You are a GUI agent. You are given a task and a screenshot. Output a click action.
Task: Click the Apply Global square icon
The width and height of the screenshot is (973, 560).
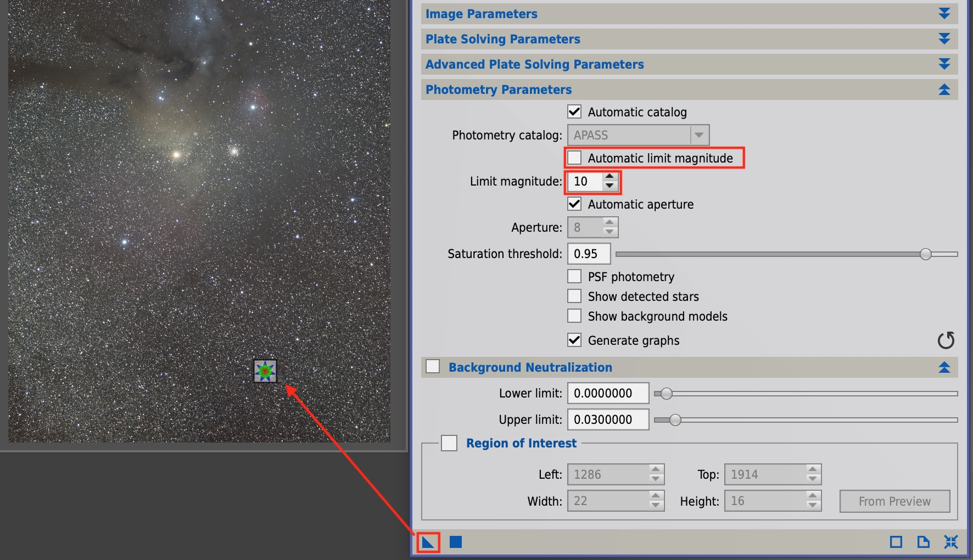[x=456, y=542]
